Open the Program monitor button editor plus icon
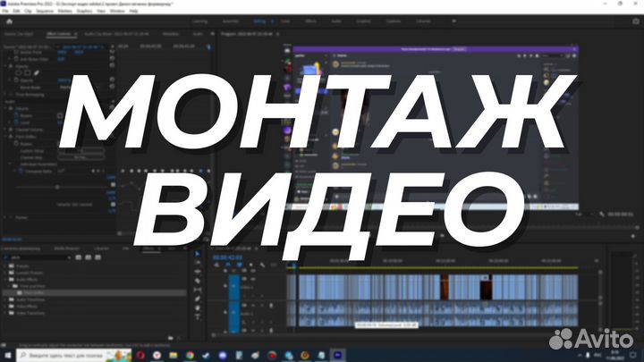Image resolution: width=644 pixels, height=362 pixels. click(633, 236)
